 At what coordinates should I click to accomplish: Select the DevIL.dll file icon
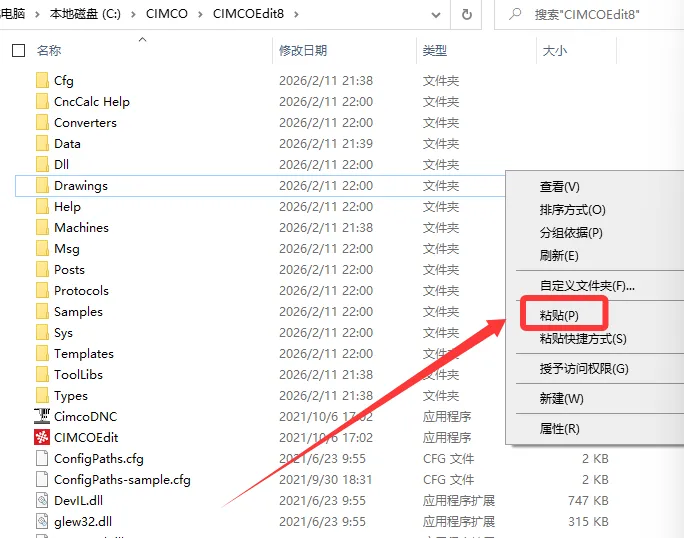click(x=42, y=500)
